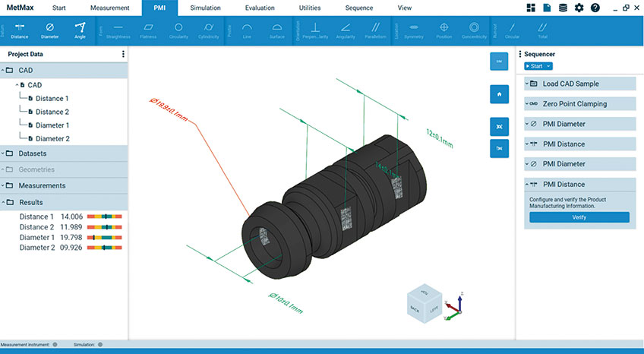This screenshot has height=354, width=644.
Task: Collapse the CAD section in Project Data
Action: point(5,71)
